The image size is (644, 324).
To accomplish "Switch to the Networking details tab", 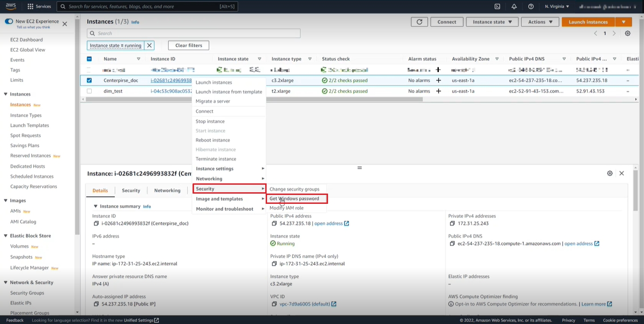I will point(167,190).
